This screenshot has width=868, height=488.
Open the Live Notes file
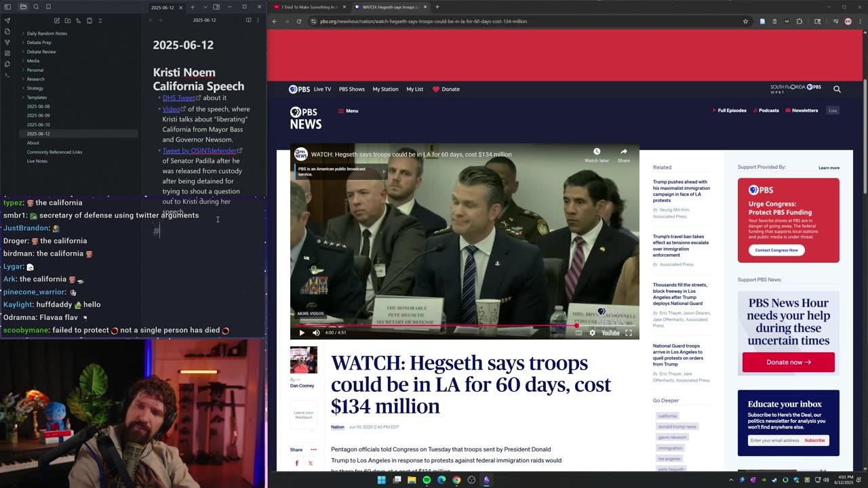(x=37, y=161)
